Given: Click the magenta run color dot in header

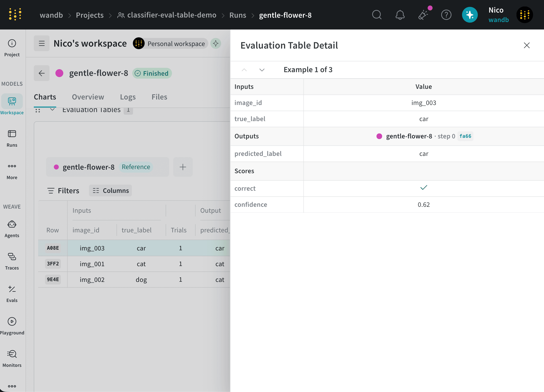Looking at the screenshot, I should tap(59, 73).
